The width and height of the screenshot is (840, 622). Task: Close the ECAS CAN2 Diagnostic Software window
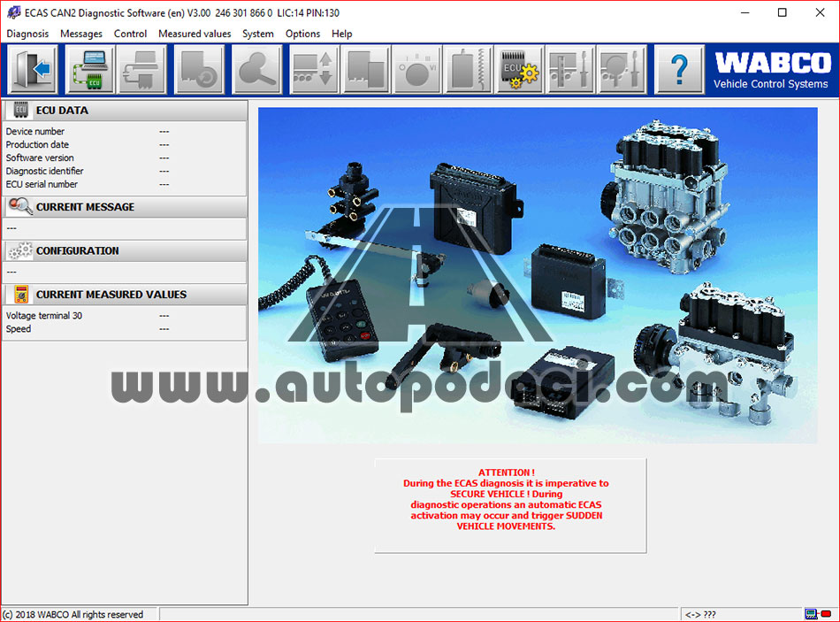point(821,12)
